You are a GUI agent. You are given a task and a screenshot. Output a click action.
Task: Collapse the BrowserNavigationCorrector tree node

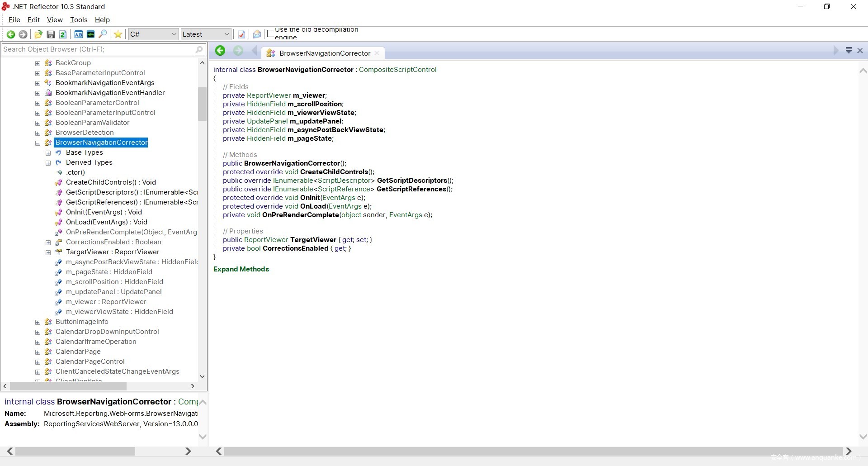point(38,143)
